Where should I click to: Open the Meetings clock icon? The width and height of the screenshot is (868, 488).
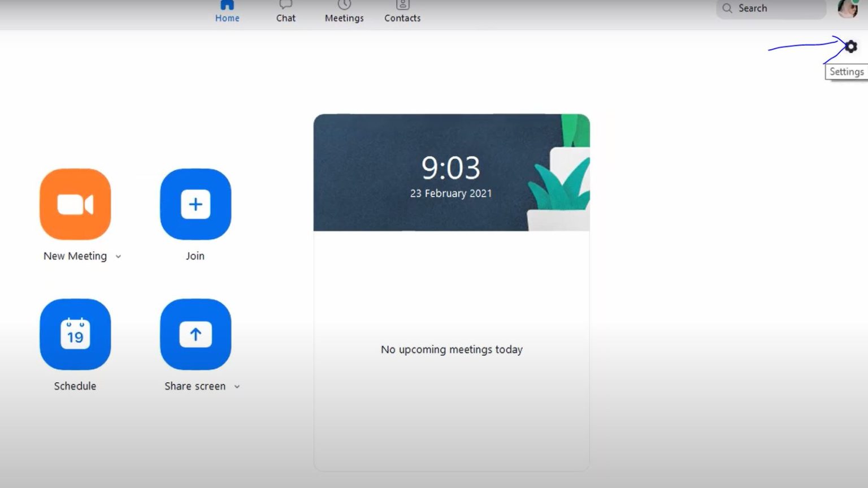344,6
